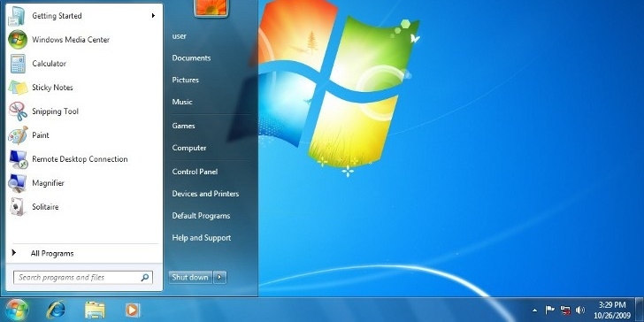Start Snipping Tool entry

coord(84,111)
